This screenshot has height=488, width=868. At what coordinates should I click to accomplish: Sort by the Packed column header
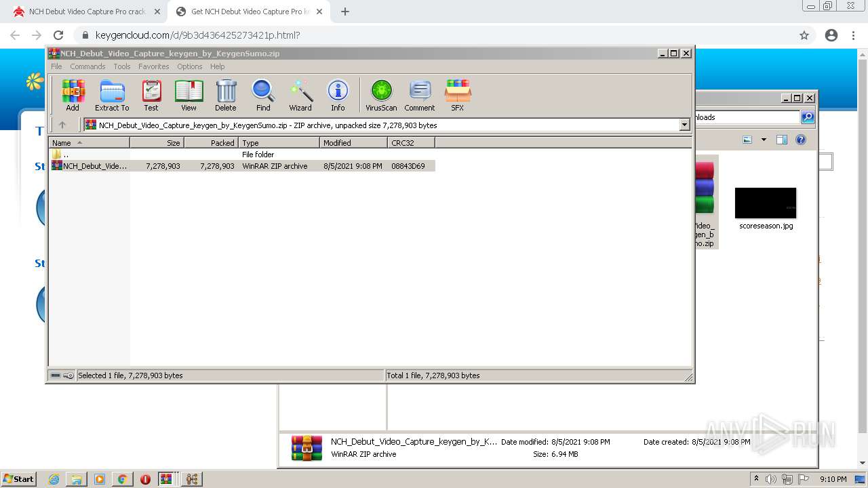(x=211, y=143)
